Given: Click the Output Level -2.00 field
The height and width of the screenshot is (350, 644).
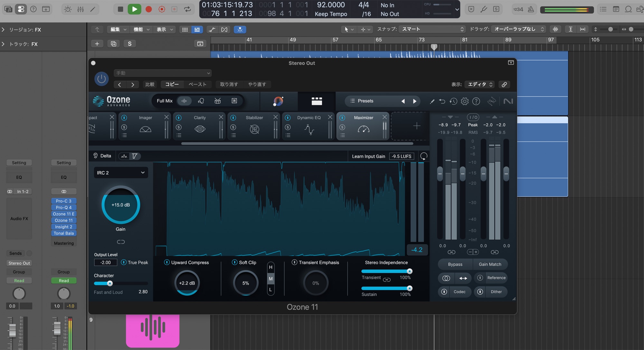Looking at the screenshot, I should point(106,262).
